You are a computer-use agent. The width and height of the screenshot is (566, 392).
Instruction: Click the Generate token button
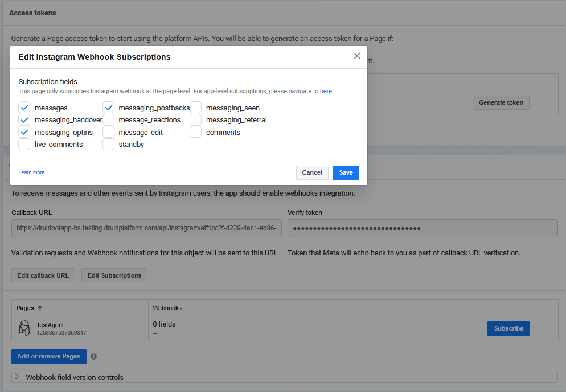pos(501,102)
